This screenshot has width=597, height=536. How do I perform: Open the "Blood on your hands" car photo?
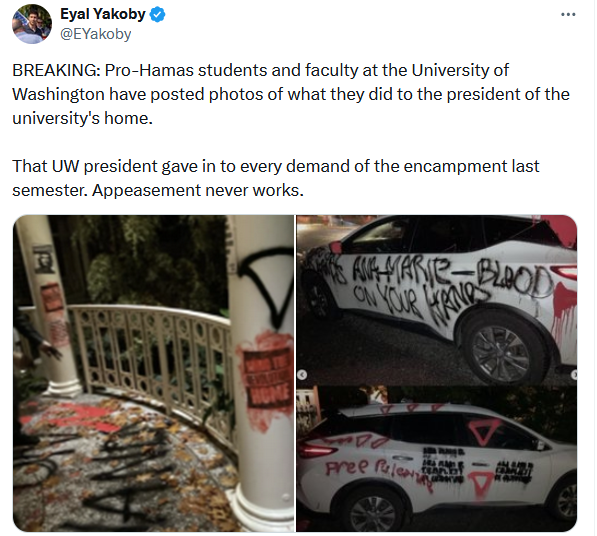click(437, 300)
